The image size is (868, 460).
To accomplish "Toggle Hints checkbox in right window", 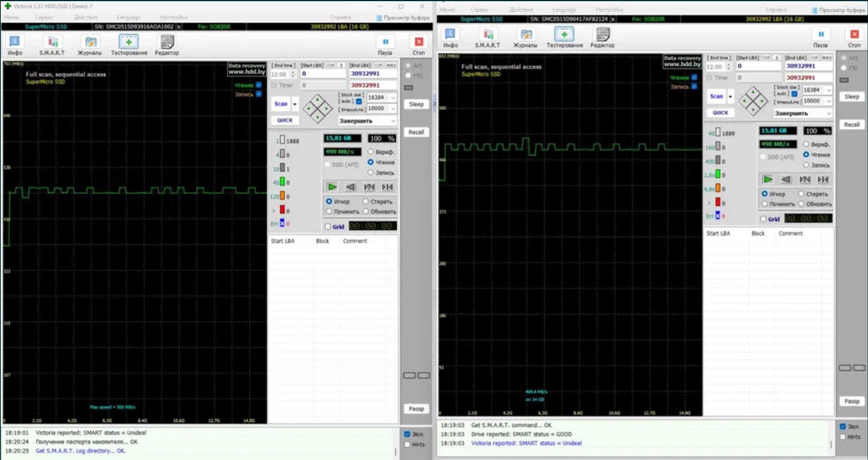I will click(x=843, y=437).
